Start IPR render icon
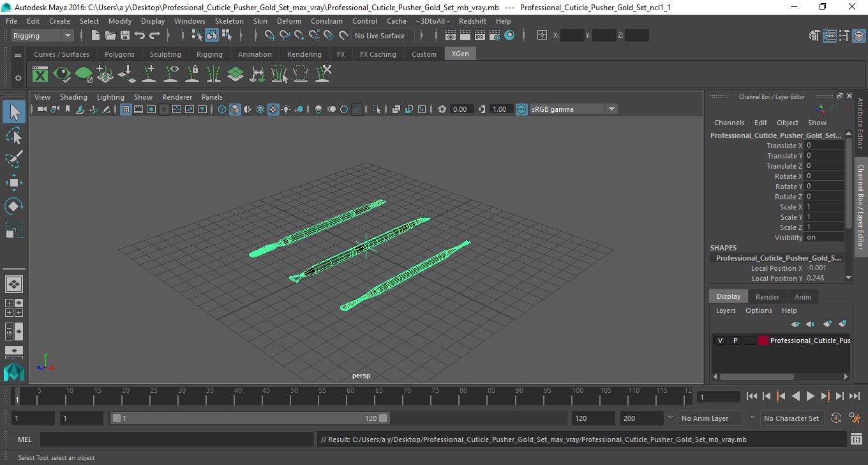868x465 pixels. pyautogui.click(x=480, y=36)
